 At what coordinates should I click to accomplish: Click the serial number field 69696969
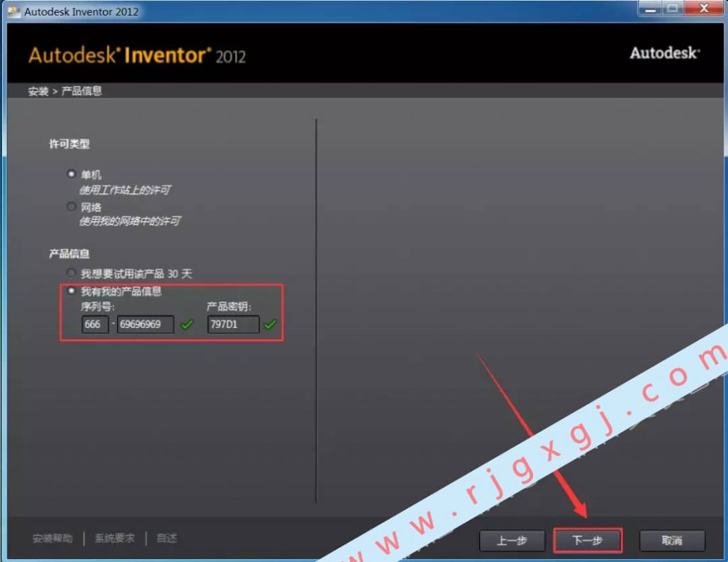coord(146,324)
